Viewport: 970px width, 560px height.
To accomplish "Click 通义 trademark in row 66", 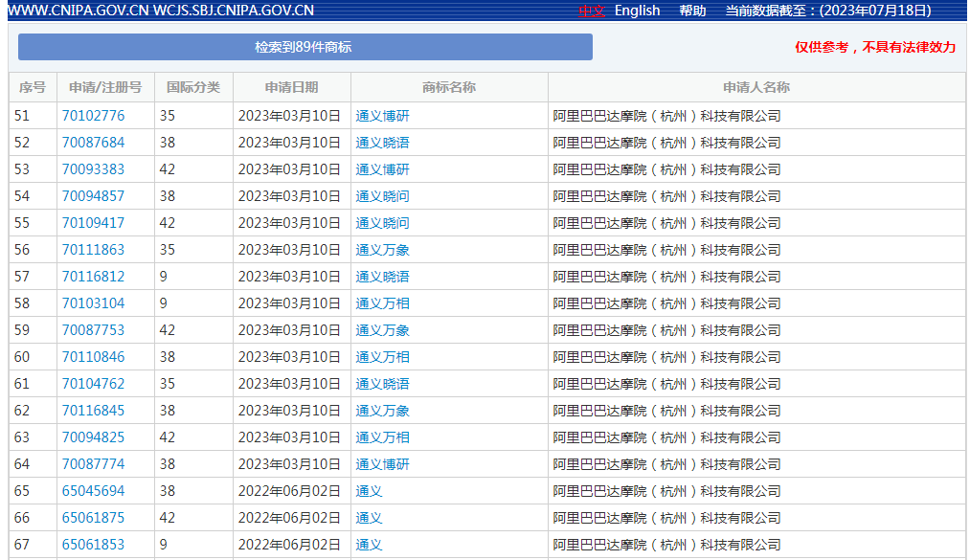I will coord(369,518).
